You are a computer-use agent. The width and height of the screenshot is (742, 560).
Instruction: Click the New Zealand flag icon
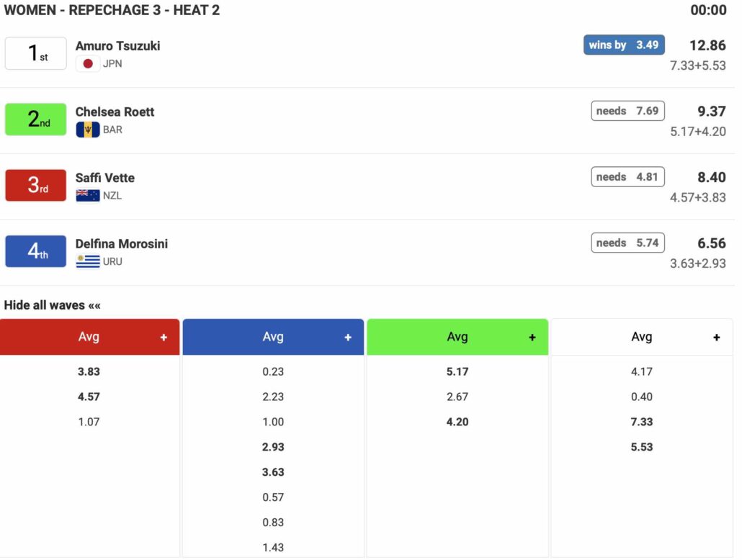coord(88,196)
